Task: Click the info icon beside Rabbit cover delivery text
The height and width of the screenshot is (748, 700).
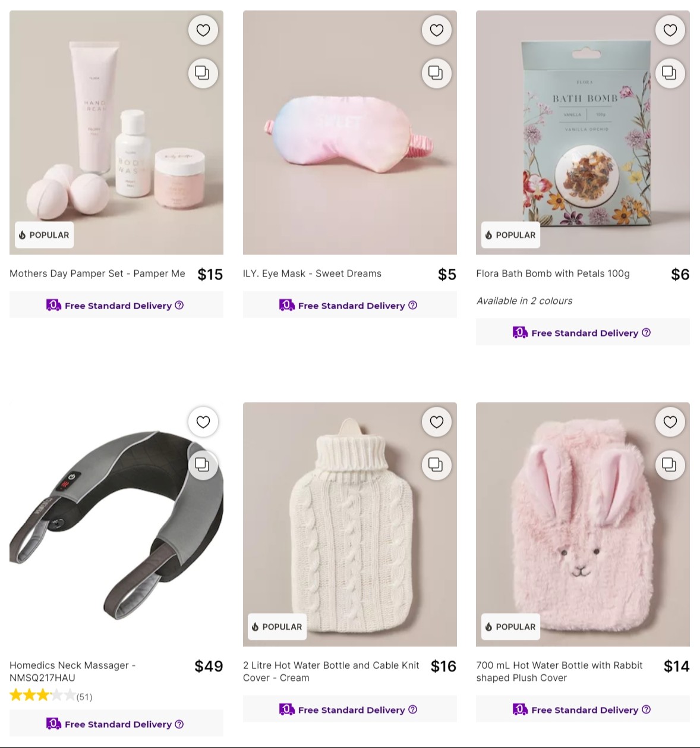Action: tap(645, 709)
